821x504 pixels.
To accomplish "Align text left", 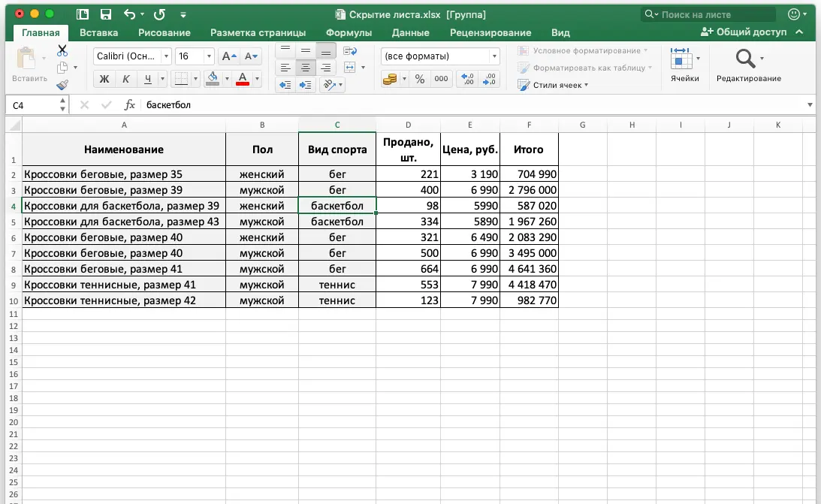I will point(285,68).
